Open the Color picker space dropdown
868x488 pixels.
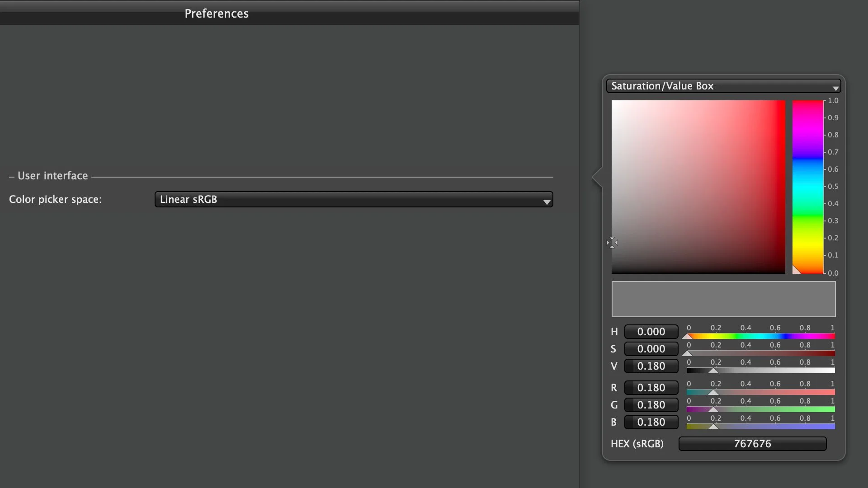pos(353,199)
